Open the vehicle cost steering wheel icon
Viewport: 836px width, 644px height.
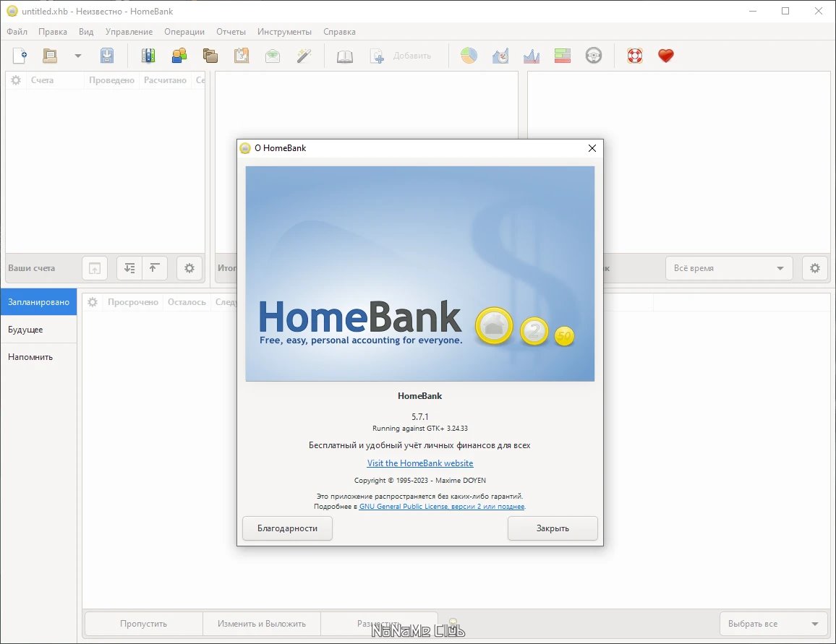594,56
